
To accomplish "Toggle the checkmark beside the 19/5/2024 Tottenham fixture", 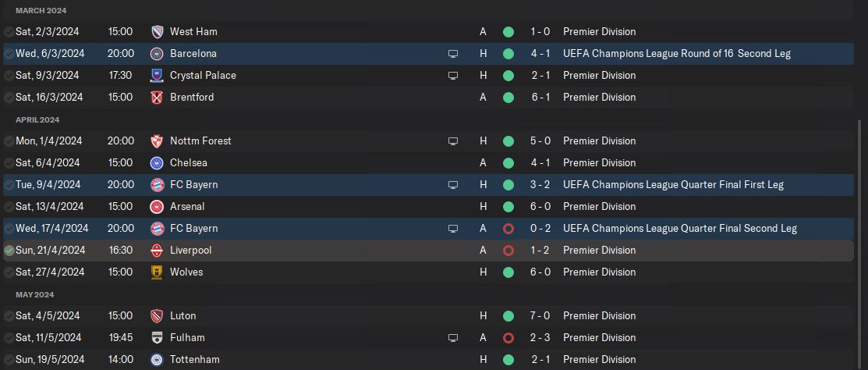I will coord(9,360).
